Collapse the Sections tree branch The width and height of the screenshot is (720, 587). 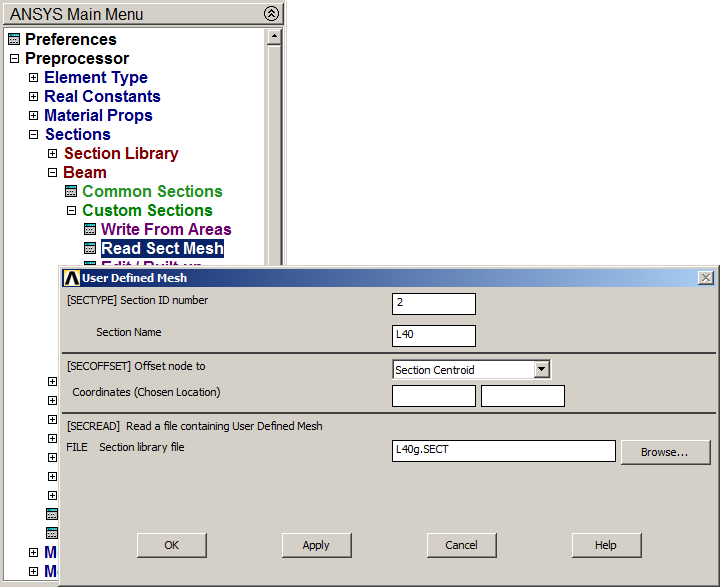point(33,135)
